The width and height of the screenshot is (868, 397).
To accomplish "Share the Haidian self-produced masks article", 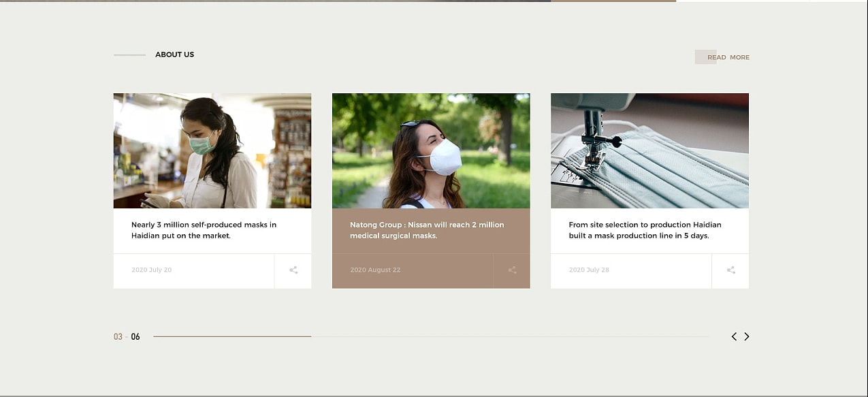I will 293,270.
